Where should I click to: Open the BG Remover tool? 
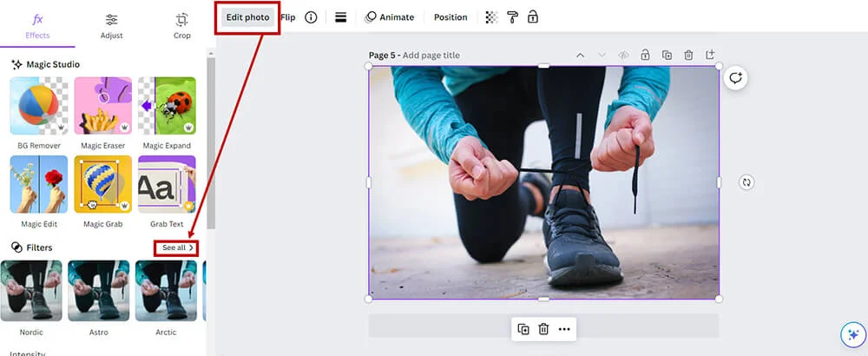[39, 106]
